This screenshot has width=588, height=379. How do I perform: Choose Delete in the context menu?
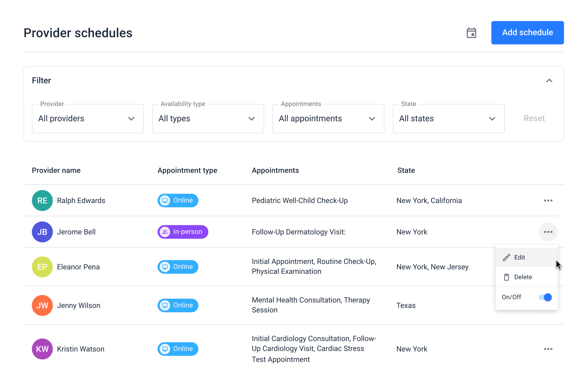523,277
